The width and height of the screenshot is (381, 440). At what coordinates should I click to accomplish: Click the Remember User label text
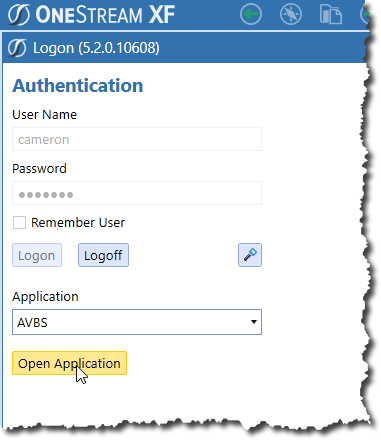tap(78, 223)
